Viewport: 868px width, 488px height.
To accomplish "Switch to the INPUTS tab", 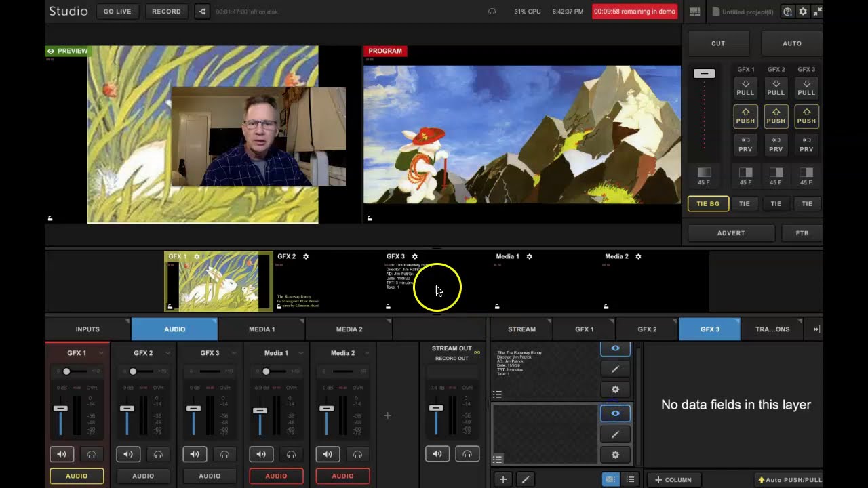I will [x=87, y=329].
